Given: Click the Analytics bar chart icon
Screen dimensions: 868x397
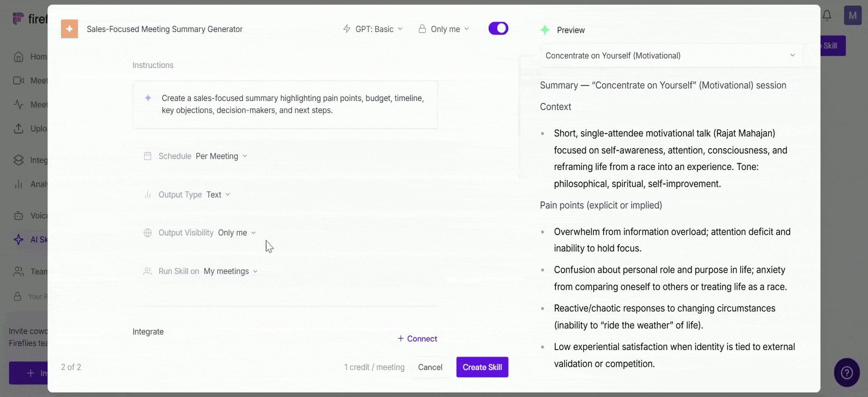Looking at the screenshot, I should point(19,184).
